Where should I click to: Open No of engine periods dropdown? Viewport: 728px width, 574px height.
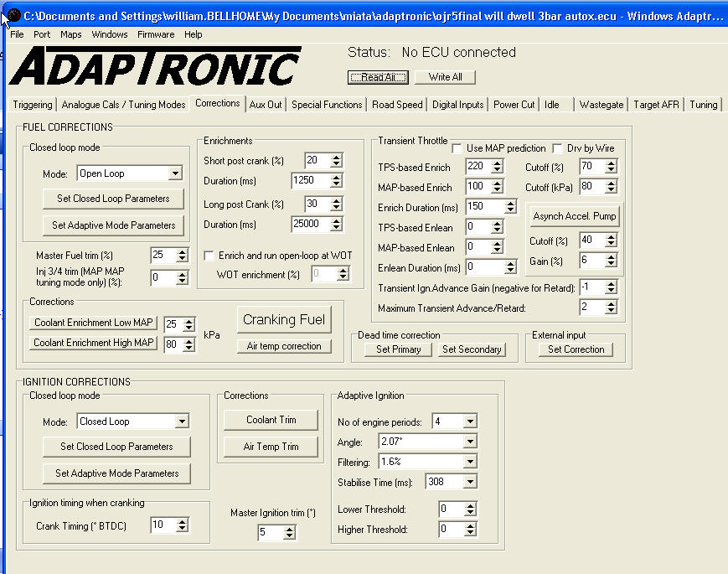[470, 421]
